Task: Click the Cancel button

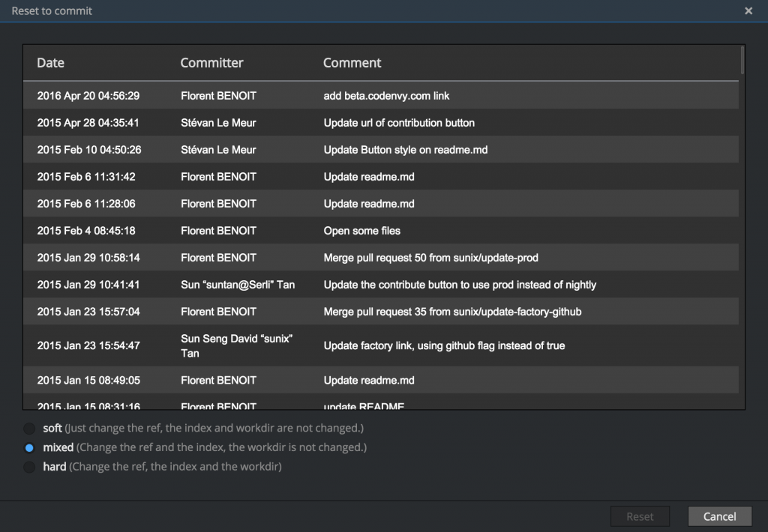Action: (x=719, y=516)
